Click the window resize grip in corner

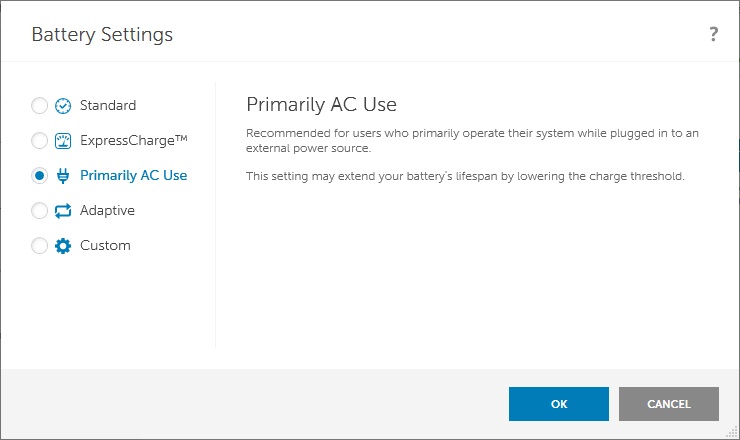coord(732,432)
